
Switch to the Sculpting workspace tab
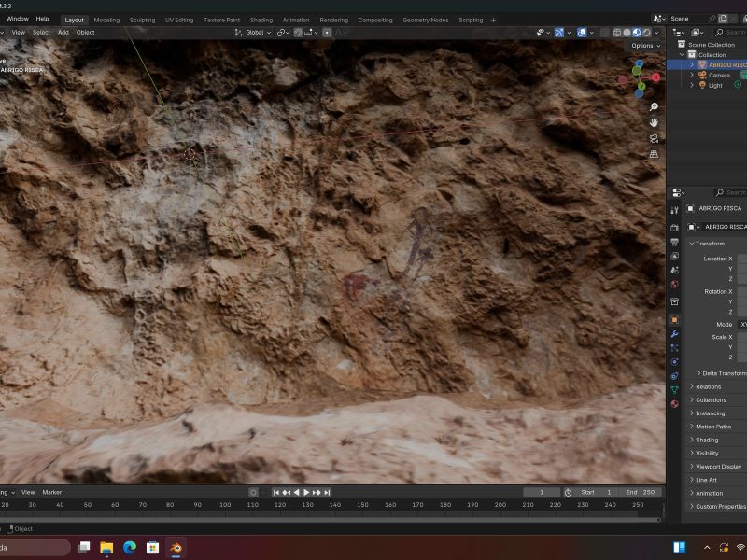pyautogui.click(x=143, y=20)
